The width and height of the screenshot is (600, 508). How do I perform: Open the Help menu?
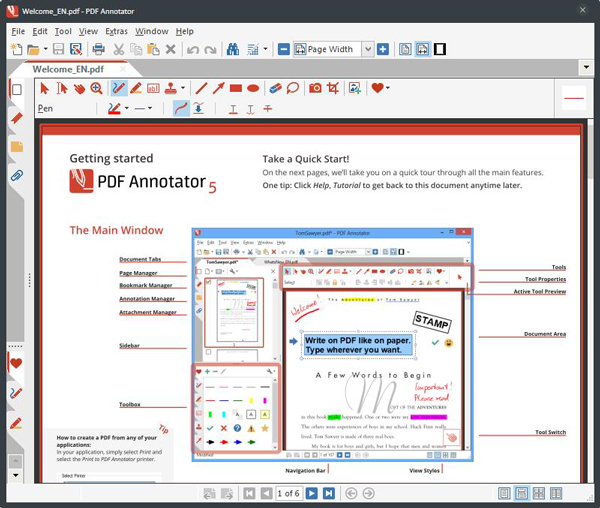coord(185,31)
